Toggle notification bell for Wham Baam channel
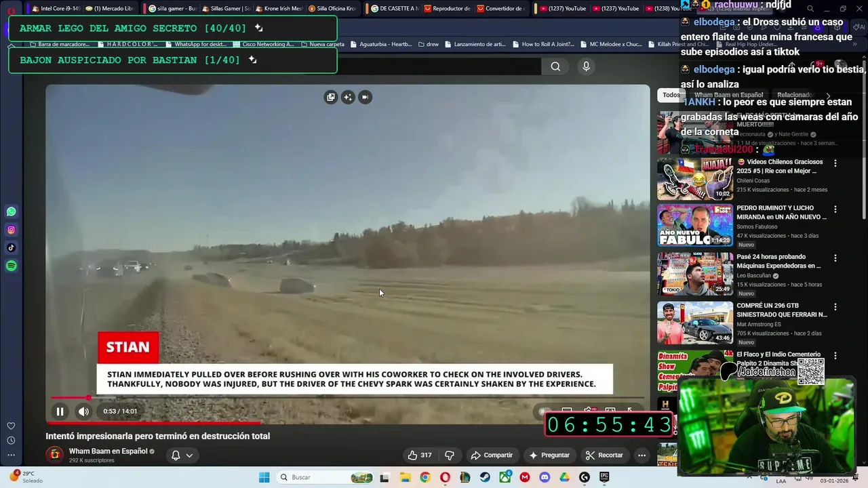The height and width of the screenshot is (488, 868). [176, 455]
